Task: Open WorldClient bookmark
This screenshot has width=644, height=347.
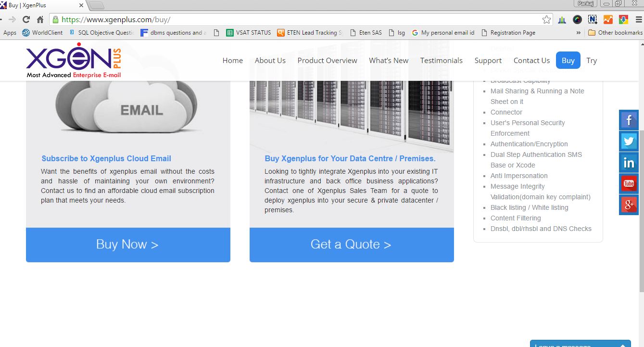Action: [42, 33]
